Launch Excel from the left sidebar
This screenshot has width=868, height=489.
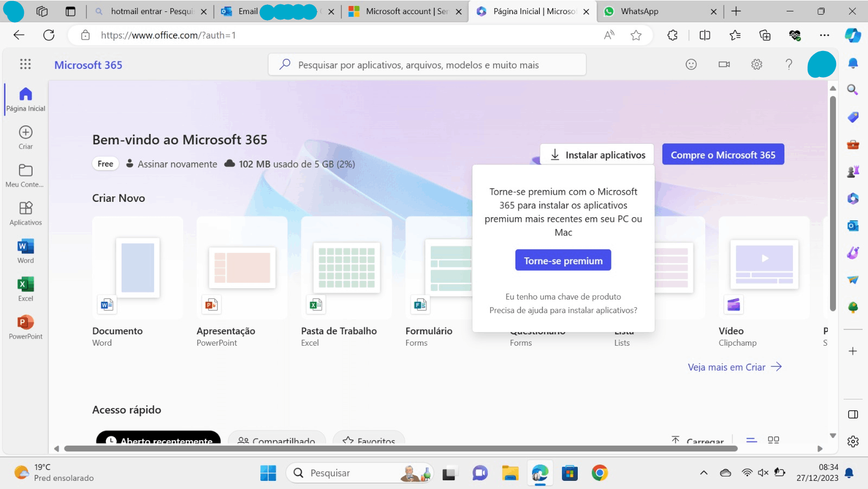tap(25, 289)
